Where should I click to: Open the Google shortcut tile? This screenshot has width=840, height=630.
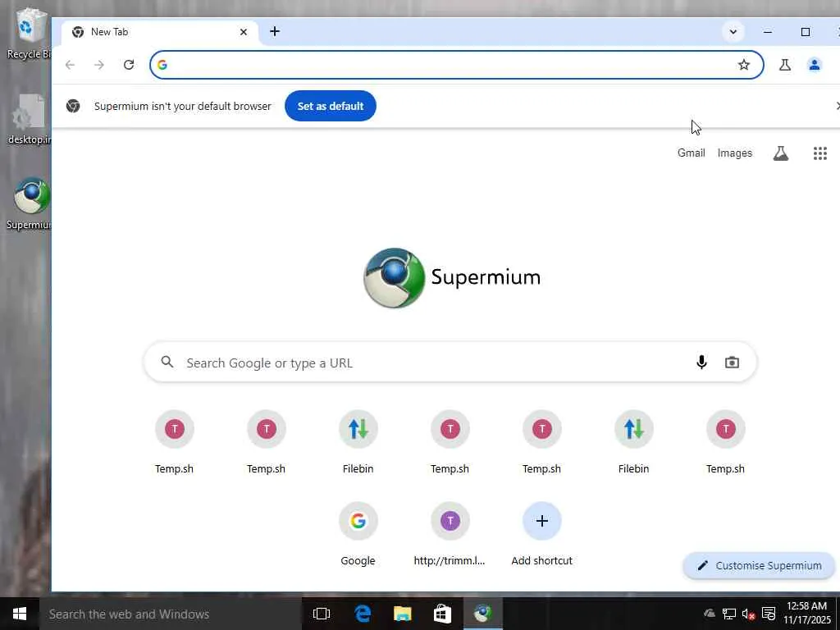(358, 533)
